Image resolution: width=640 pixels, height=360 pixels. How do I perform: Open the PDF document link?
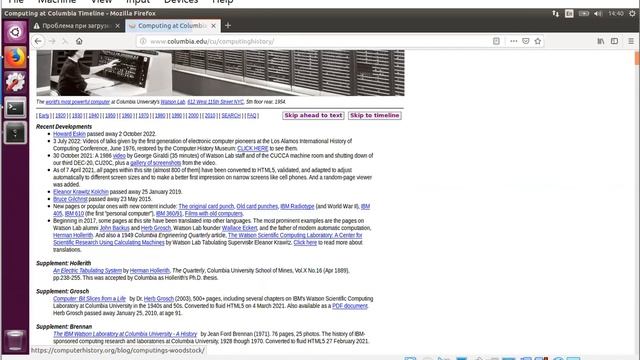click(x=350, y=306)
